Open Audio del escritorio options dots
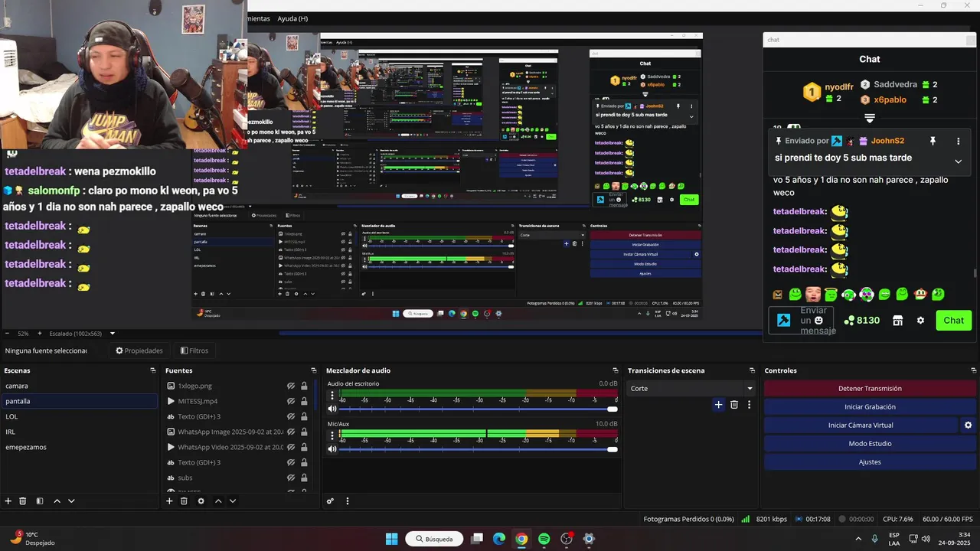The image size is (980, 551). [x=332, y=396]
